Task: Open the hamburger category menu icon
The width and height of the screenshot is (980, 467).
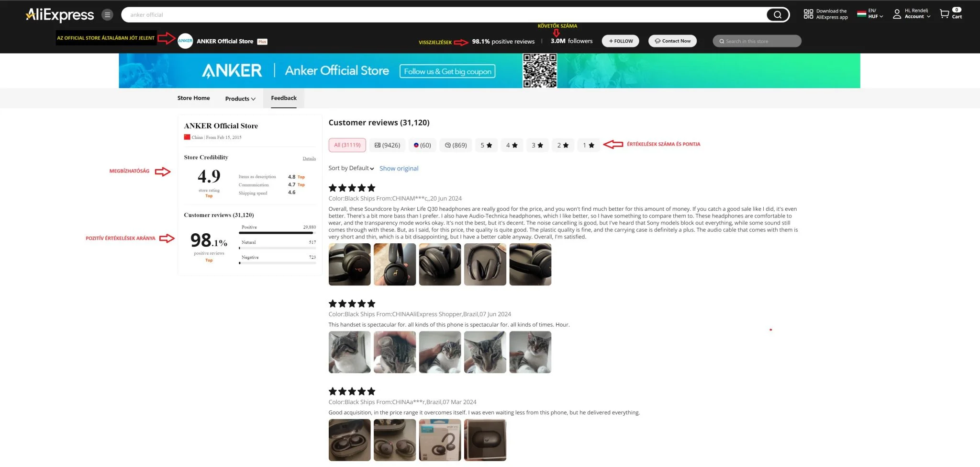Action: click(108, 15)
